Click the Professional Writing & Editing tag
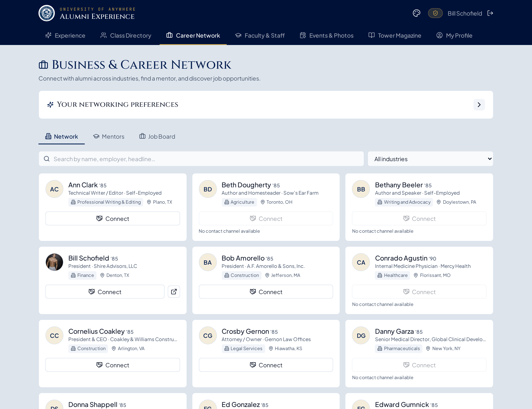The image size is (532, 409). click(x=106, y=202)
